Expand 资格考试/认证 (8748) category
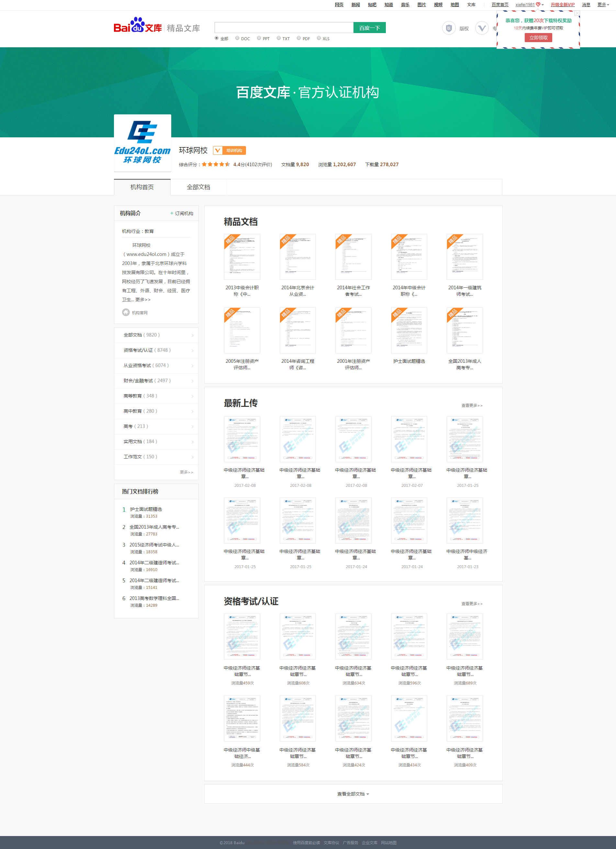Viewport: 616px width, 849px height. (156, 350)
